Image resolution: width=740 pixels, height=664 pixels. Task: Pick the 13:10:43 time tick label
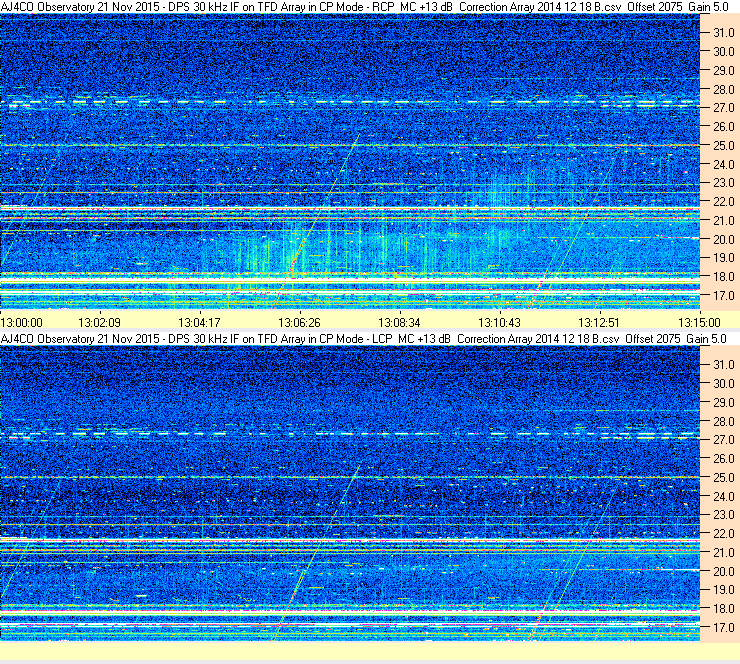(x=499, y=323)
